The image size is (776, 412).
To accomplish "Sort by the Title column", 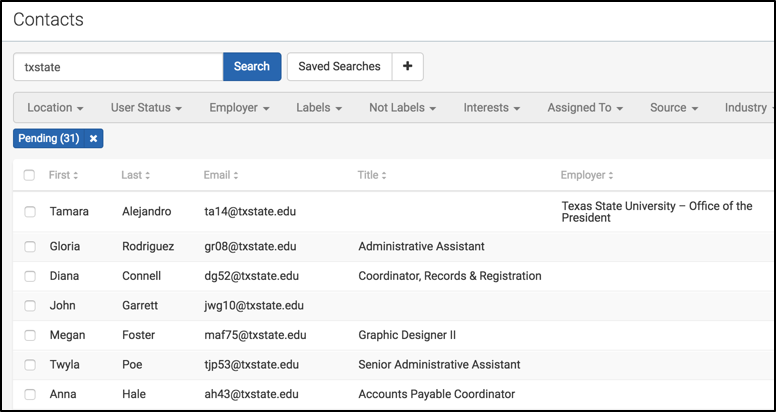I will tap(372, 175).
